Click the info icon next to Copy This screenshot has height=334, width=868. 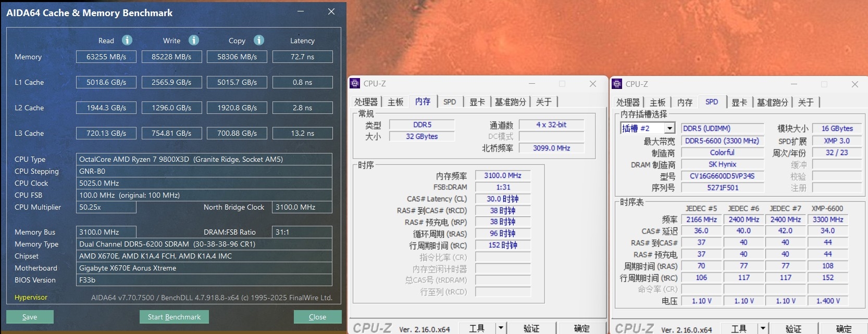(259, 40)
